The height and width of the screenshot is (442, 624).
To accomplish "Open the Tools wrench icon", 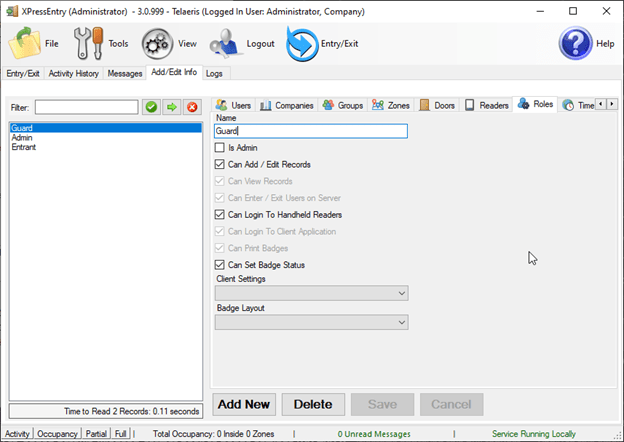I will 90,45.
